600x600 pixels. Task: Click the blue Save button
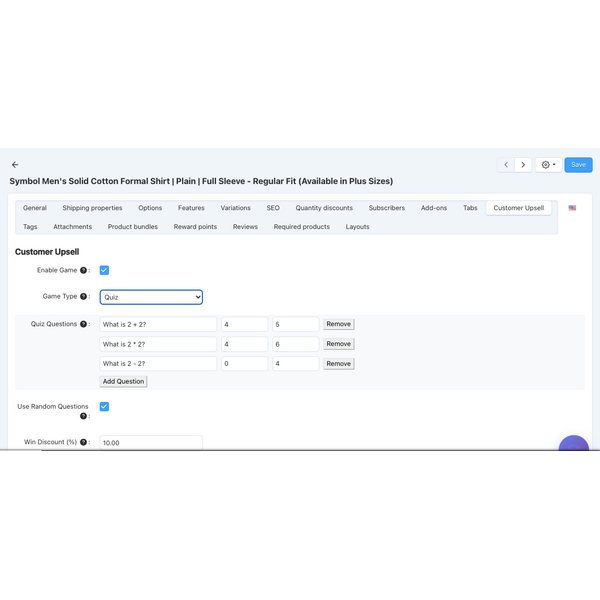coord(578,165)
